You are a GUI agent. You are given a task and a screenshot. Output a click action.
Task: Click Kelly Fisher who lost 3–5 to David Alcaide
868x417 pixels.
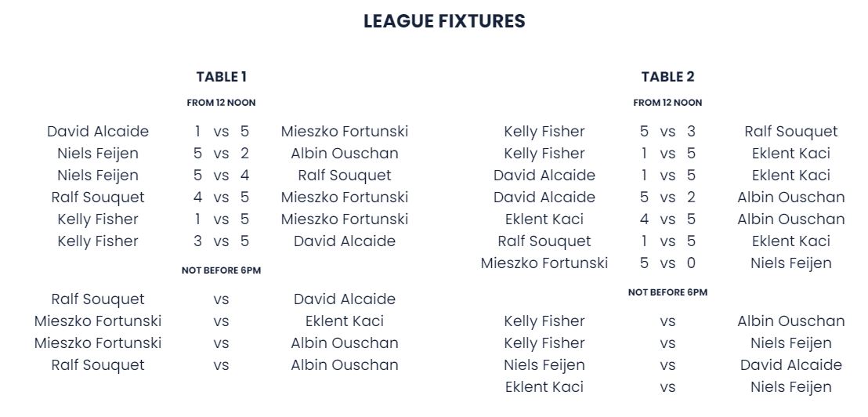point(98,241)
